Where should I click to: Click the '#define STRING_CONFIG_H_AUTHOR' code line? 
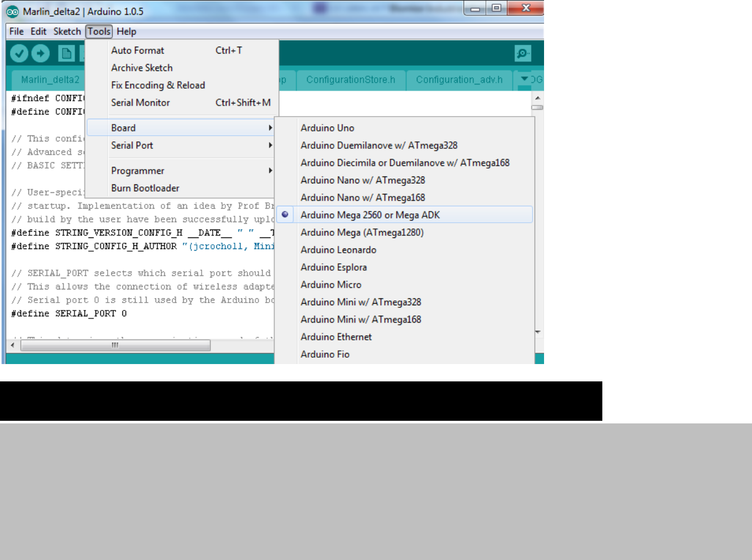pos(143,246)
